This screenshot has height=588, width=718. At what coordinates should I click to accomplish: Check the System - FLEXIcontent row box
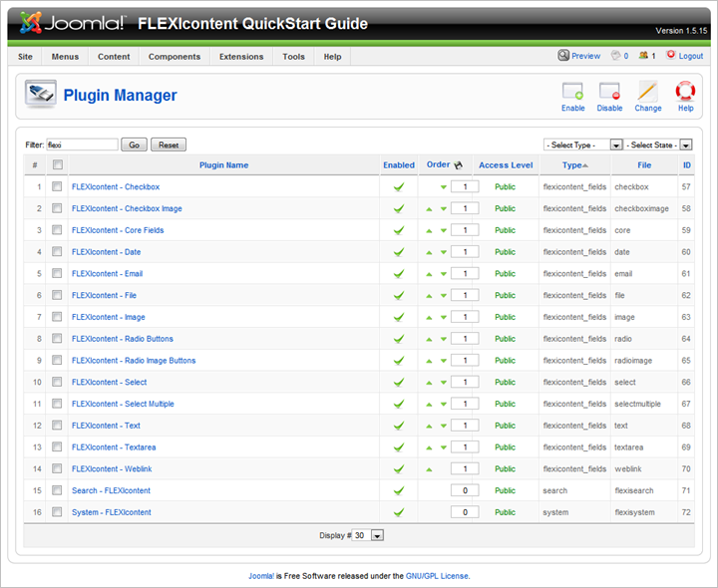57,511
